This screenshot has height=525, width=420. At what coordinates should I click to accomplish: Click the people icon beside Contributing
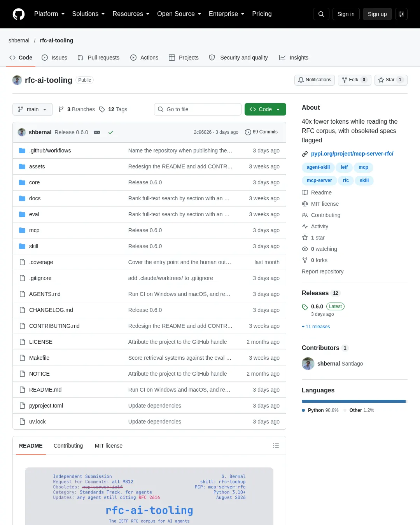tap(305, 215)
